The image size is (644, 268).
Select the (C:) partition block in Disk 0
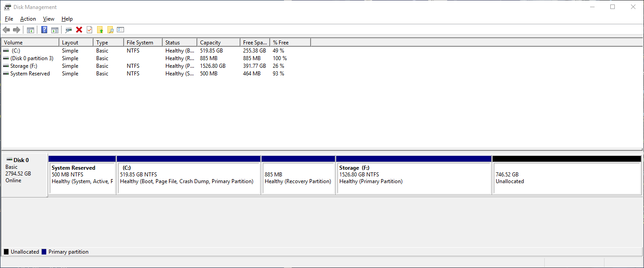[x=188, y=178]
